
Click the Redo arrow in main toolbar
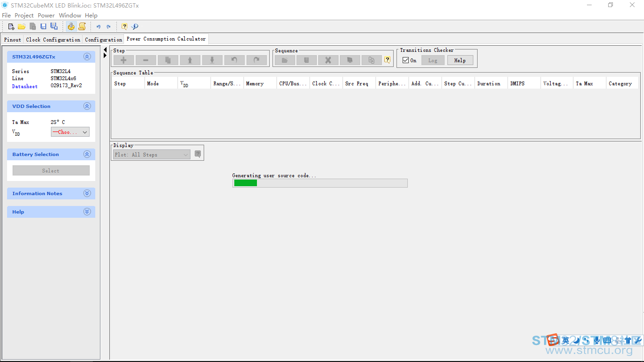pyautogui.click(x=108, y=27)
